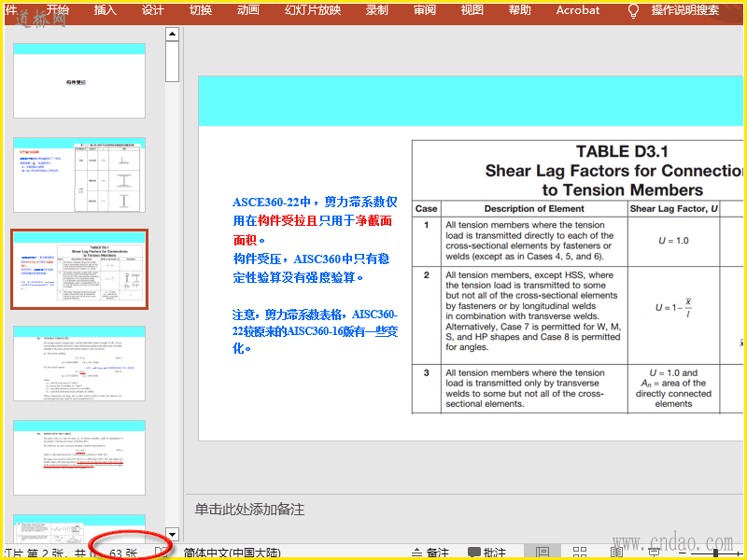Click the lightbulb Tell Me icon
This screenshot has width=747, height=560.
point(633,10)
